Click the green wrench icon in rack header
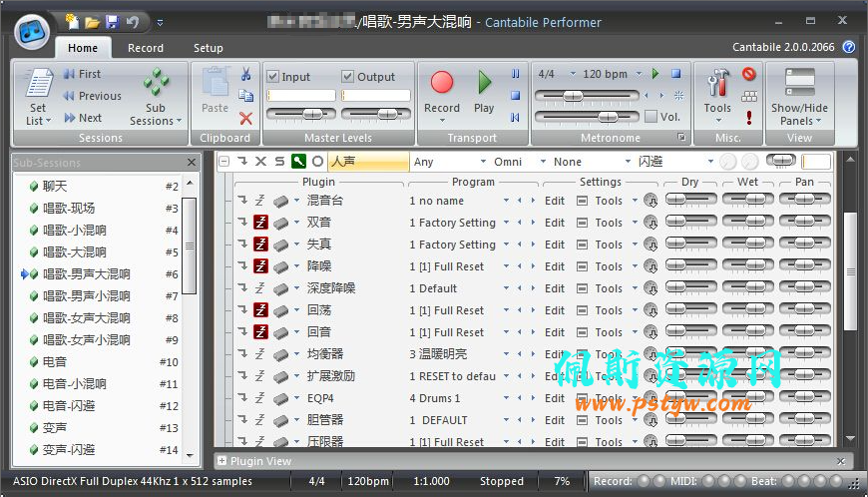The image size is (868, 497). point(298,162)
